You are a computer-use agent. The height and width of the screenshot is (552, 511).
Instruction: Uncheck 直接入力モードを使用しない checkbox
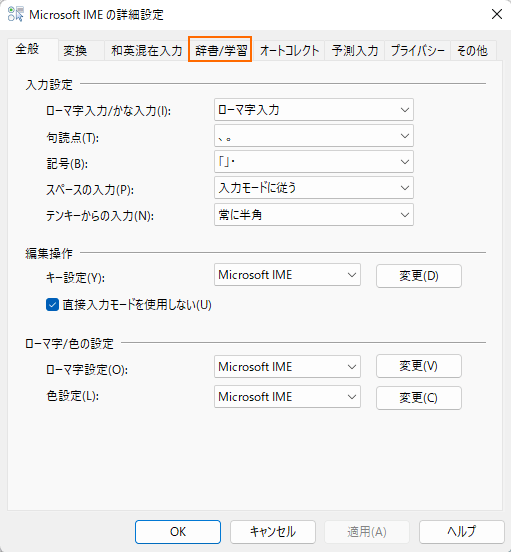[x=52, y=305]
